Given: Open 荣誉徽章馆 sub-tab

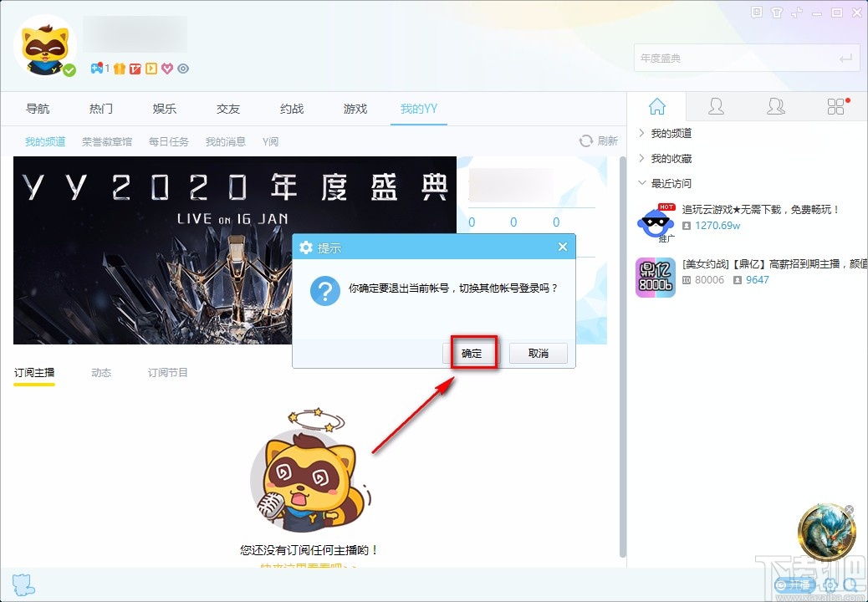Looking at the screenshot, I should 107,141.
